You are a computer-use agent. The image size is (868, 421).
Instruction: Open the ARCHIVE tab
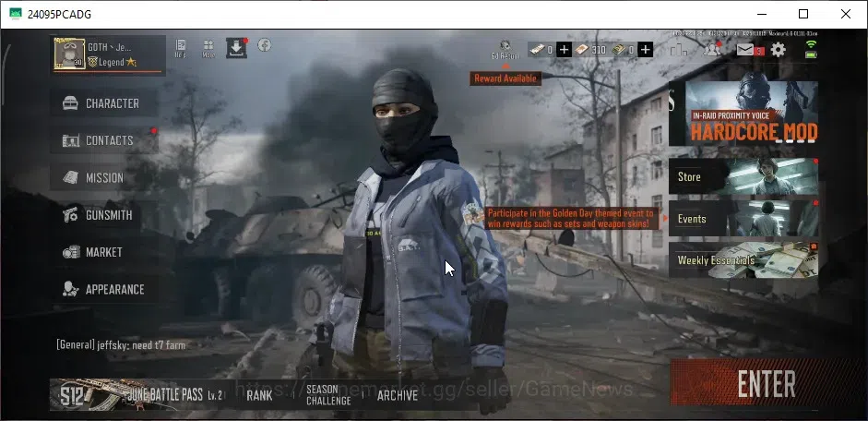[398, 395]
